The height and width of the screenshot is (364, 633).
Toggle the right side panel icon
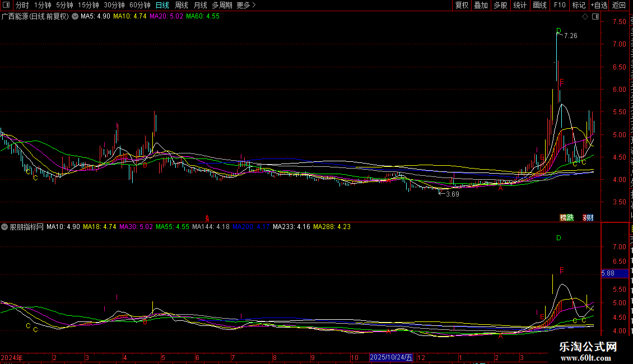595,17
